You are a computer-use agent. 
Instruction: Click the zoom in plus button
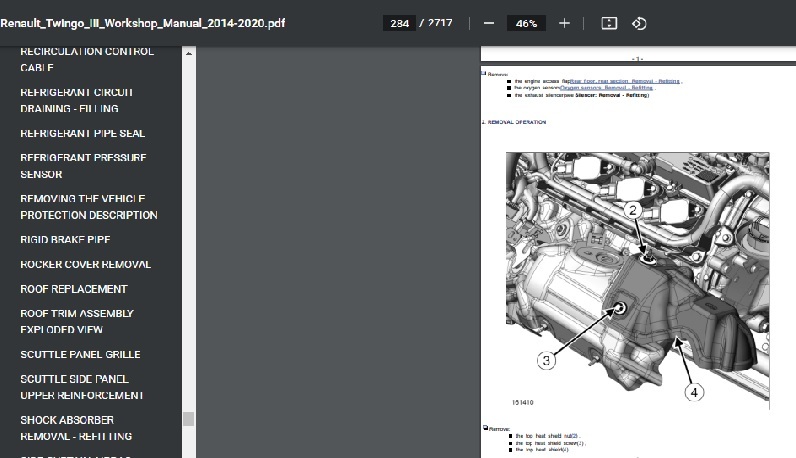coord(564,23)
